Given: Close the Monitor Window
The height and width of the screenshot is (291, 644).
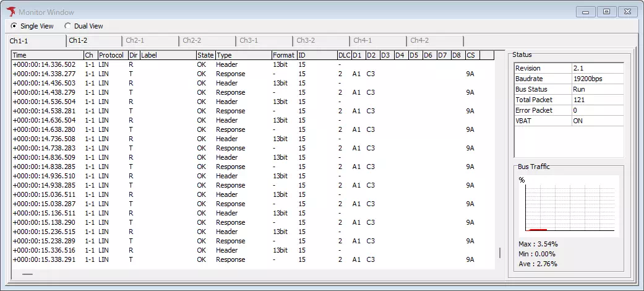Looking at the screenshot, I should coord(627,12).
